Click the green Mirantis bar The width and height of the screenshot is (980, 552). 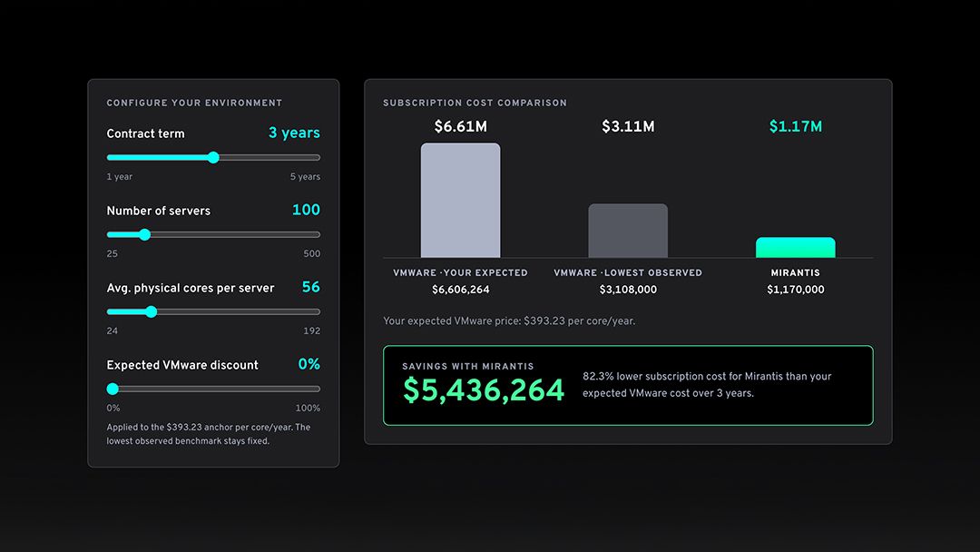(x=795, y=248)
